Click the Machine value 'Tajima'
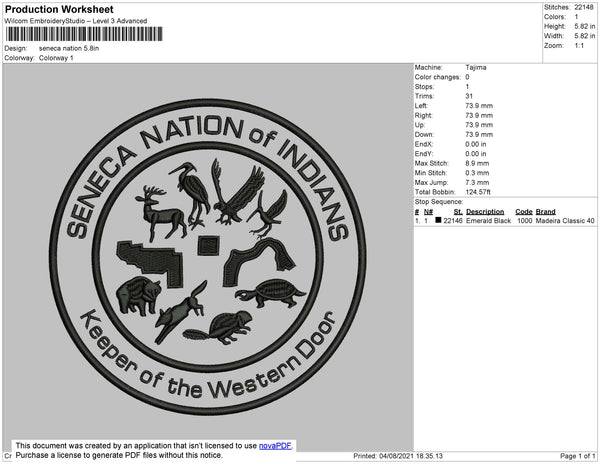The width and height of the screenshot is (600, 464). coord(476,67)
